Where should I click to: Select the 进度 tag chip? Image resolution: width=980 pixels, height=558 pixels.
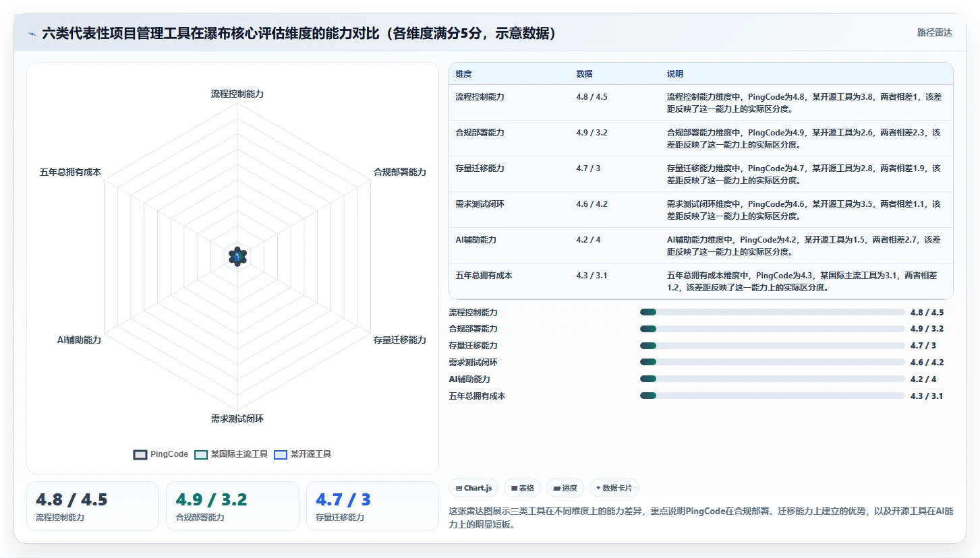click(565, 488)
